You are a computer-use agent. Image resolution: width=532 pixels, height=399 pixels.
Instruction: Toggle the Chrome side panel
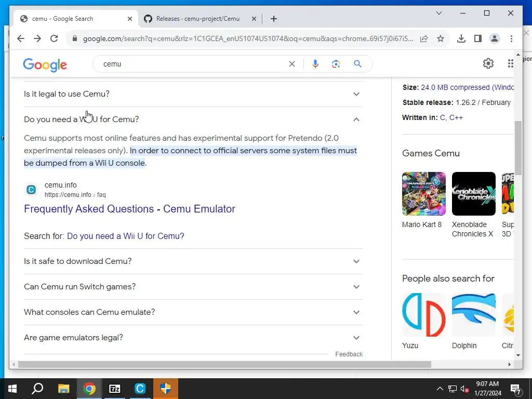click(x=478, y=38)
